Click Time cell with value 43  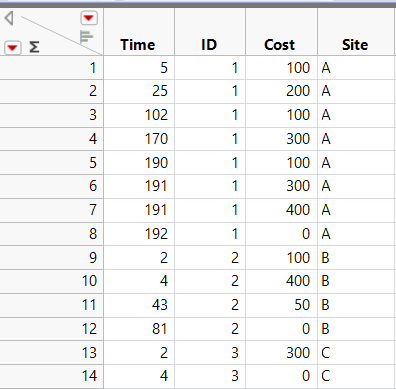pos(139,305)
